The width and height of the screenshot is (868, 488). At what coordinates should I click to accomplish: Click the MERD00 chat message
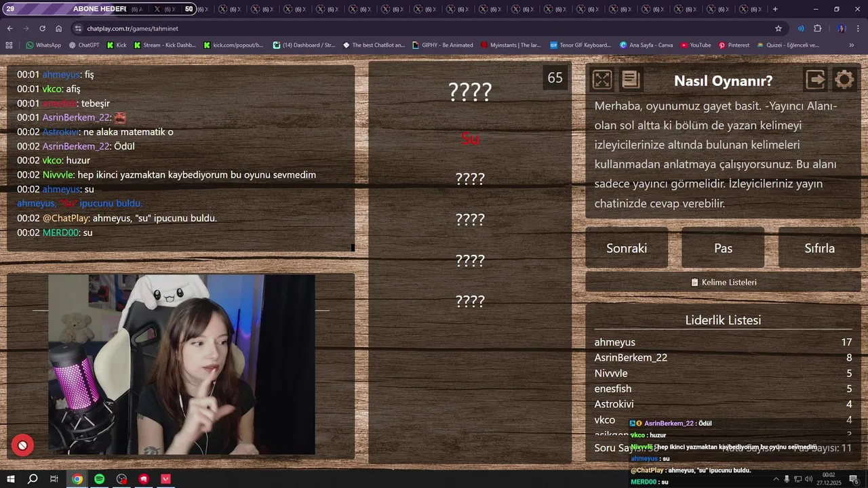(x=54, y=232)
